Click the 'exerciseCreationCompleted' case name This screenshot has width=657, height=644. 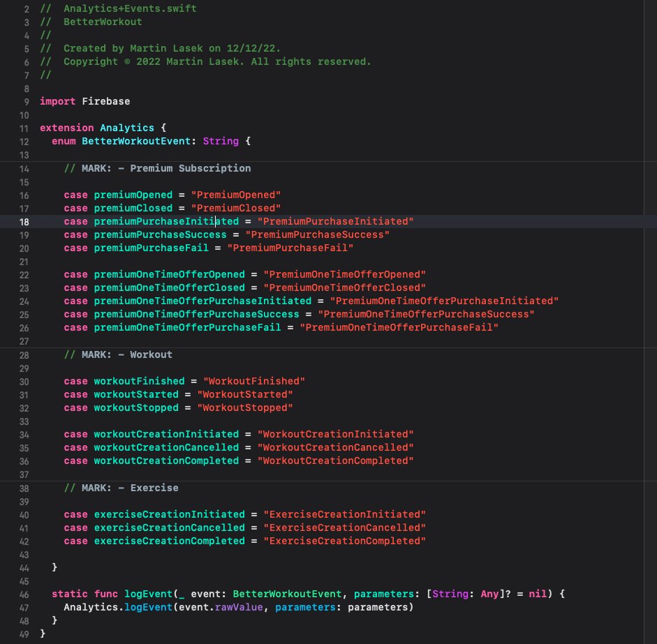(169, 541)
